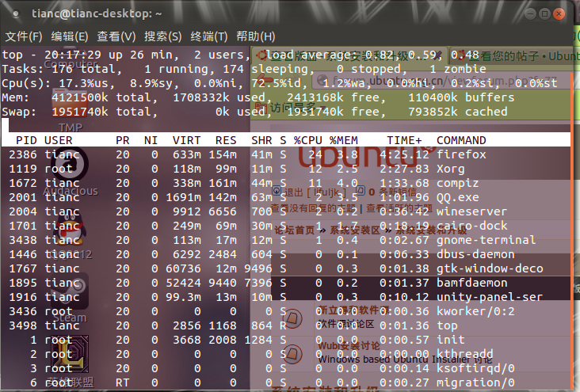The height and width of the screenshot is (392, 580).
Task: Open the 帮助(H) menu
Action: pyautogui.click(x=256, y=36)
